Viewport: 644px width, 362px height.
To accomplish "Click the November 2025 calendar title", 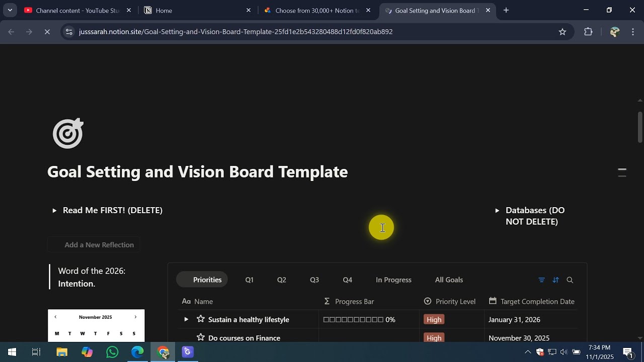I will pyautogui.click(x=96, y=317).
